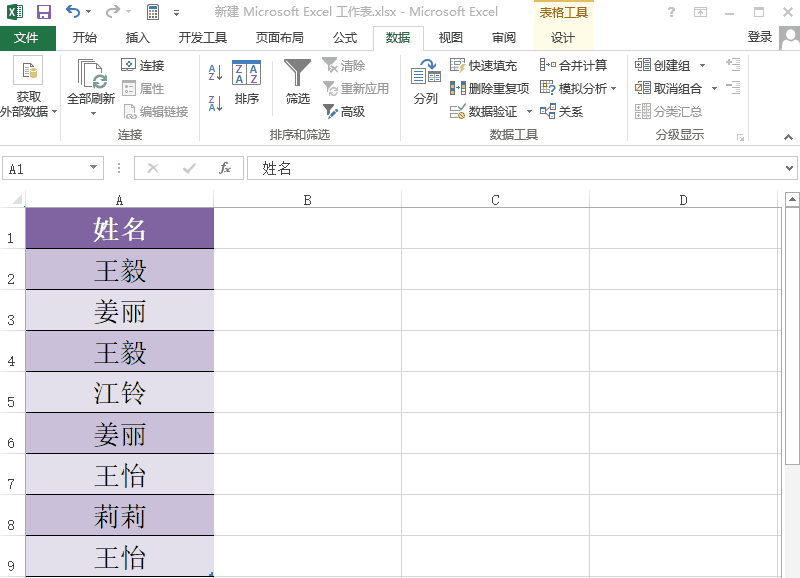Click Text to Columns (分列)
The image size is (800, 578).
coord(426,82)
